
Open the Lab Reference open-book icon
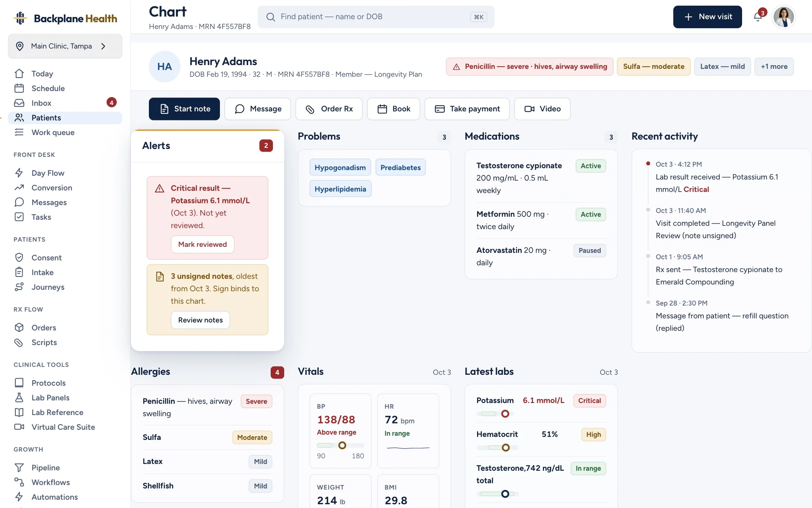[19, 412]
